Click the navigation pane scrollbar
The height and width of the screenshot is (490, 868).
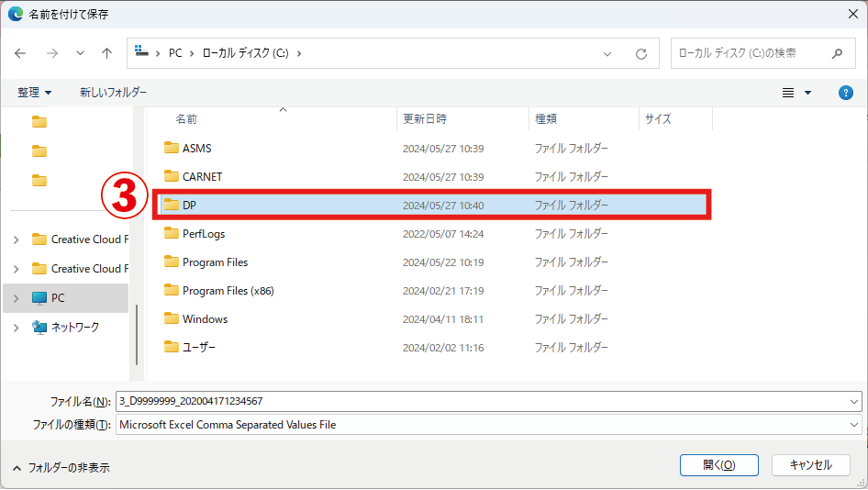click(x=137, y=335)
